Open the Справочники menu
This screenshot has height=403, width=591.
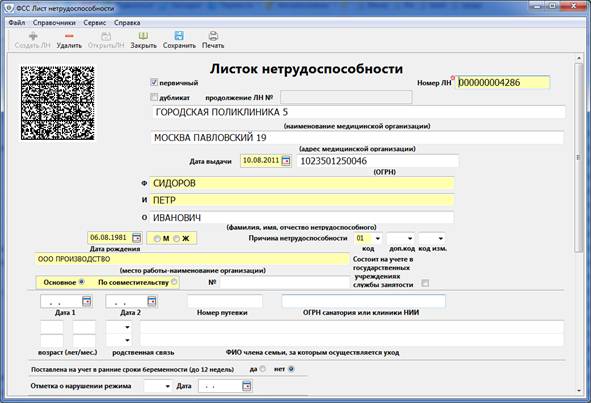point(54,23)
